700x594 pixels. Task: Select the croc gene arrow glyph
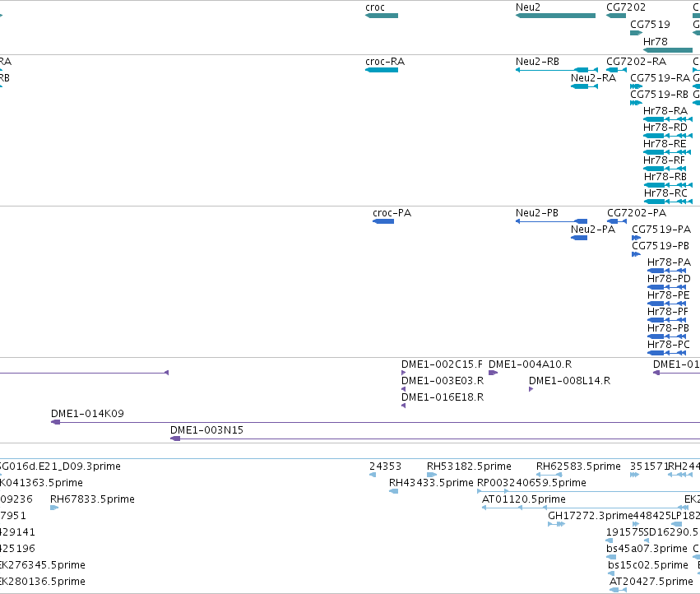click(x=381, y=16)
